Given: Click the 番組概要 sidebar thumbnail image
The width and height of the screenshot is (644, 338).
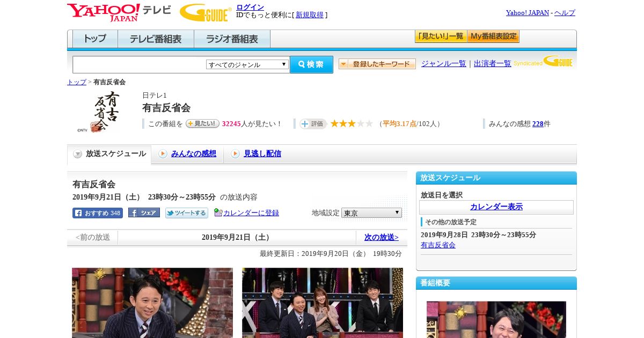Looking at the screenshot, I should (496, 319).
